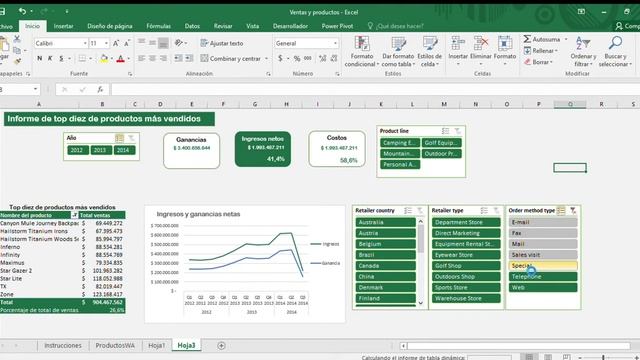Open font size 11 dropdown
Image resolution: width=640 pixels, height=360 pixels.
[x=106, y=43]
